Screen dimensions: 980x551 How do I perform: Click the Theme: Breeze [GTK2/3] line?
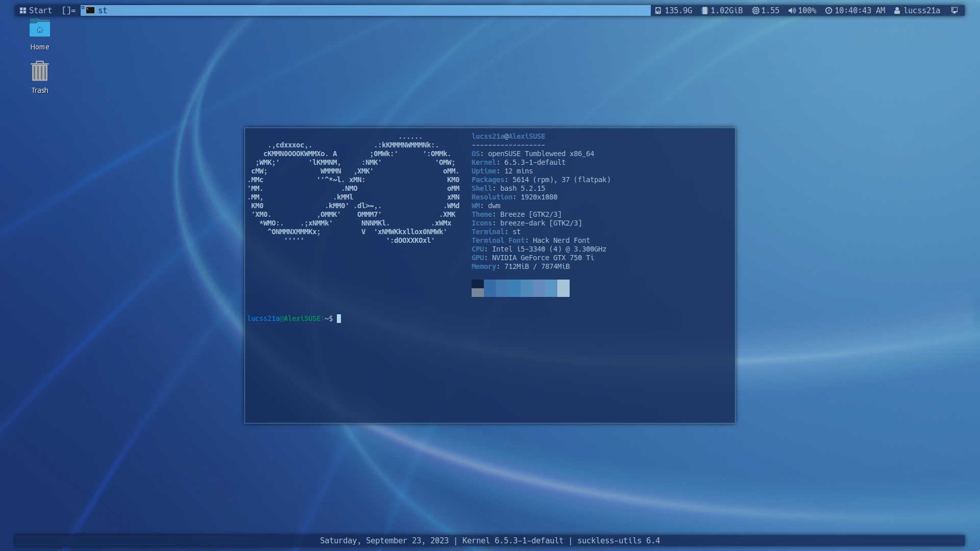(517, 214)
